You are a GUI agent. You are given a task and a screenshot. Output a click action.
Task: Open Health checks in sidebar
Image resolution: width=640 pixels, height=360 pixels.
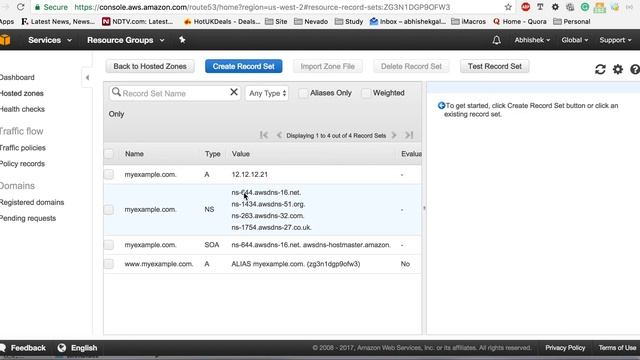tap(22, 109)
